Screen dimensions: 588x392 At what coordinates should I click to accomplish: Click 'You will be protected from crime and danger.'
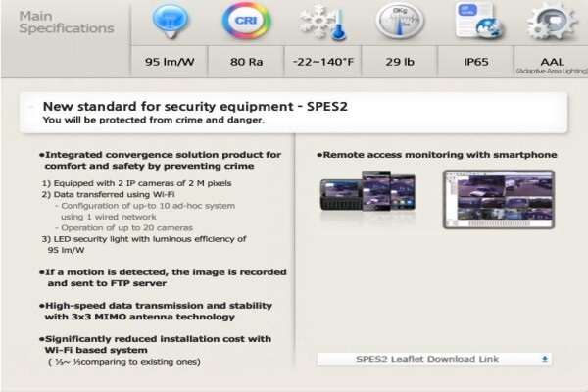(x=154, y=120)
